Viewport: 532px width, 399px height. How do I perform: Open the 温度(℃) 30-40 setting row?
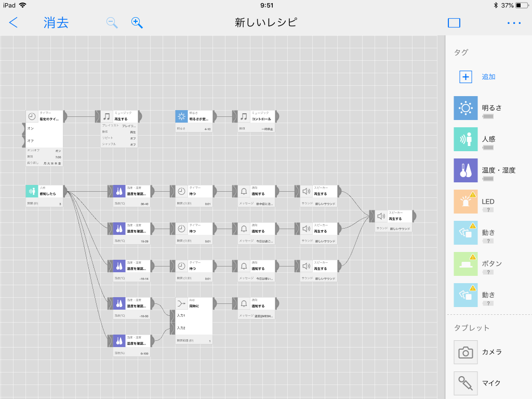(131, 204)
